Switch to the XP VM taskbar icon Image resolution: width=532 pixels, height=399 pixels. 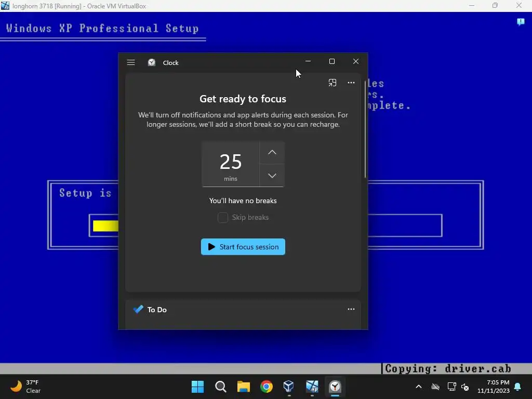pos(312,387)
